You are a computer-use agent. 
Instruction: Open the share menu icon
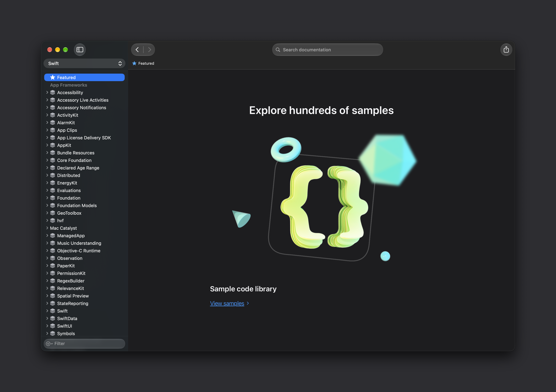tap(506, 50)
